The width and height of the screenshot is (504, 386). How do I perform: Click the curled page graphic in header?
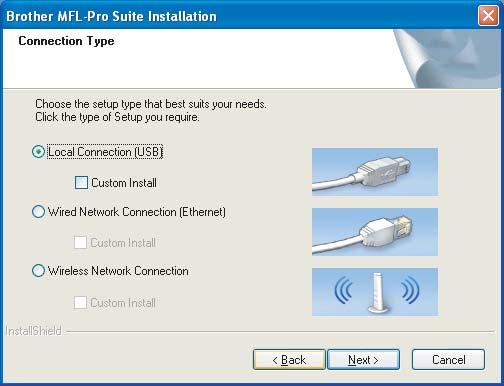448,59
